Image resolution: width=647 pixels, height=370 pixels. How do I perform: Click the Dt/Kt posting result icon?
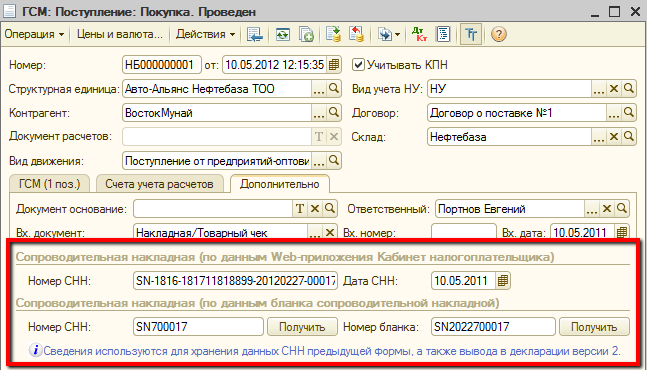[x=420, y=34]
